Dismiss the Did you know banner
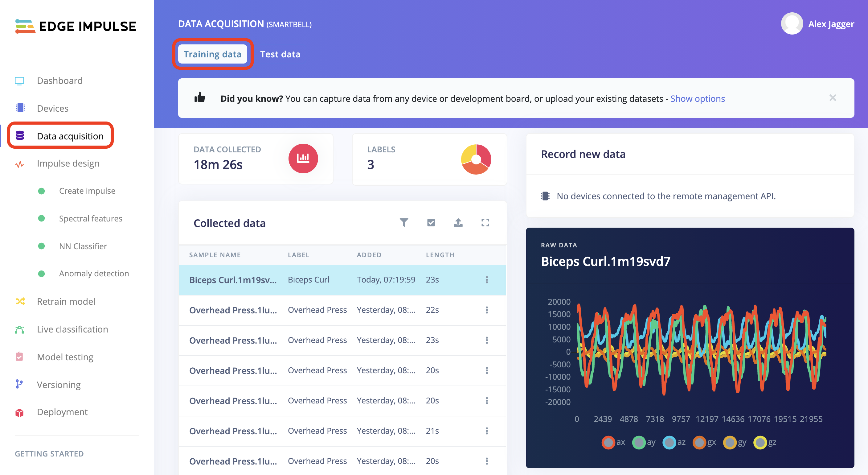The height and width of the screenshot is (475, 868). (x=833, y=98)
